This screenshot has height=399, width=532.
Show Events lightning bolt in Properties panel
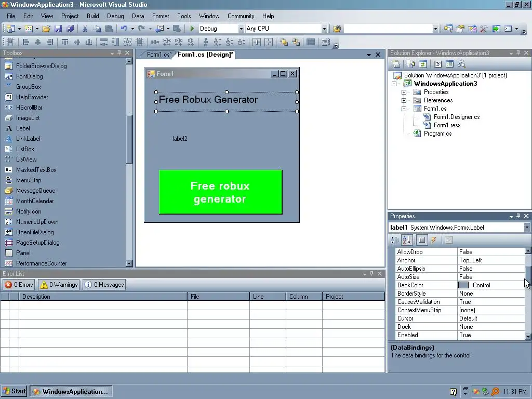click(434, 240)
